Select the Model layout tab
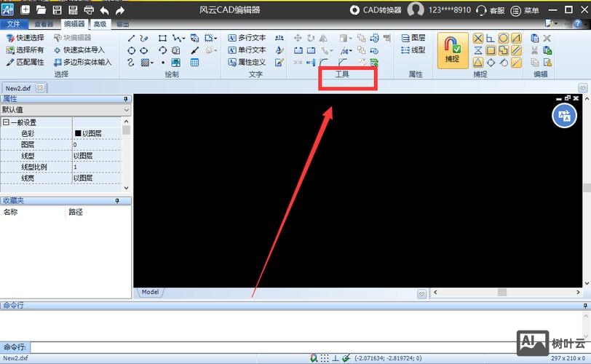This screenshot has width=591, height=364. tap(150, 292)
